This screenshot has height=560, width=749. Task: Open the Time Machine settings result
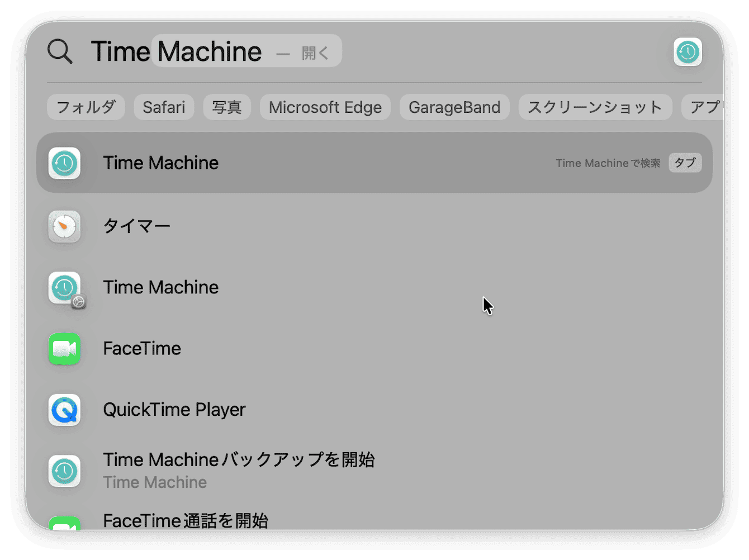(x=374, y=287)
